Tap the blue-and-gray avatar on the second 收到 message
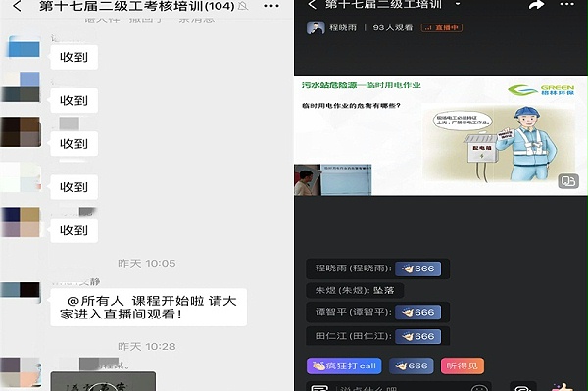 pyautogui.click(x=21, y=87)
